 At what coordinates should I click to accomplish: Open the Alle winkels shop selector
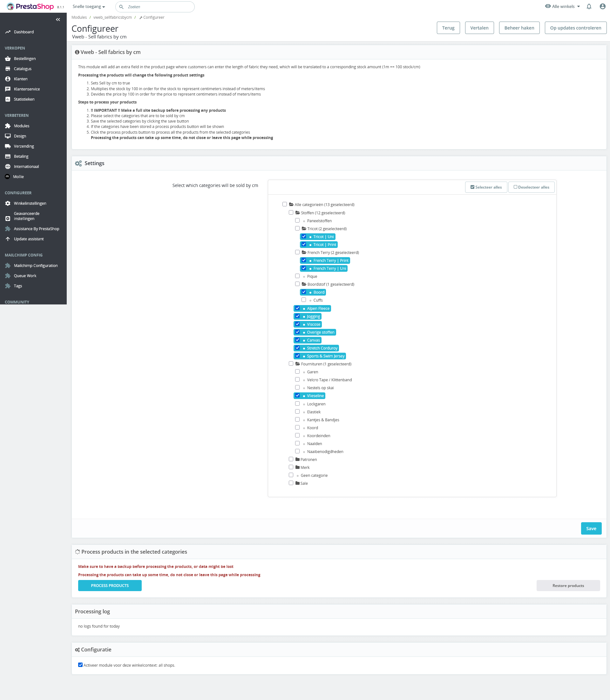pos(563,6)
